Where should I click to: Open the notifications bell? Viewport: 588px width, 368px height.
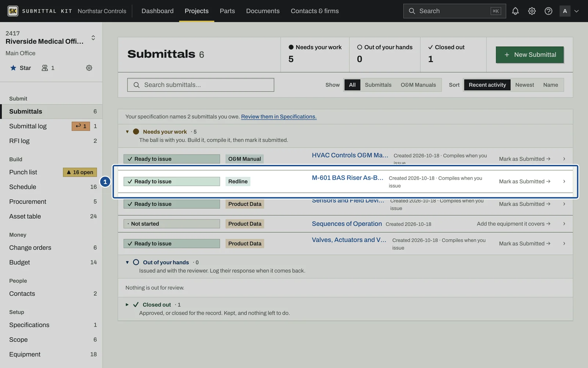click(515, 11)
